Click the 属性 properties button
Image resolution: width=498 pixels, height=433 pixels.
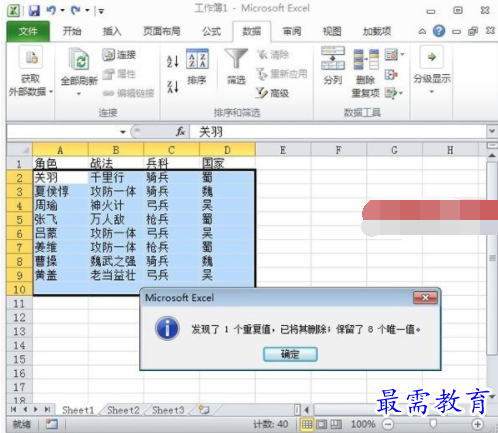coord(119,74)
